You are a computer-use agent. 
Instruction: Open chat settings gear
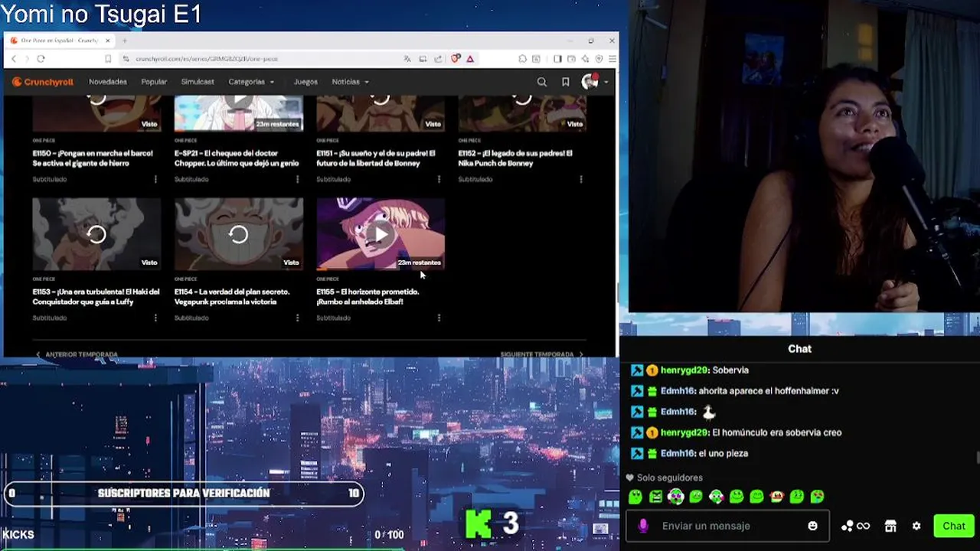(916, 526)
